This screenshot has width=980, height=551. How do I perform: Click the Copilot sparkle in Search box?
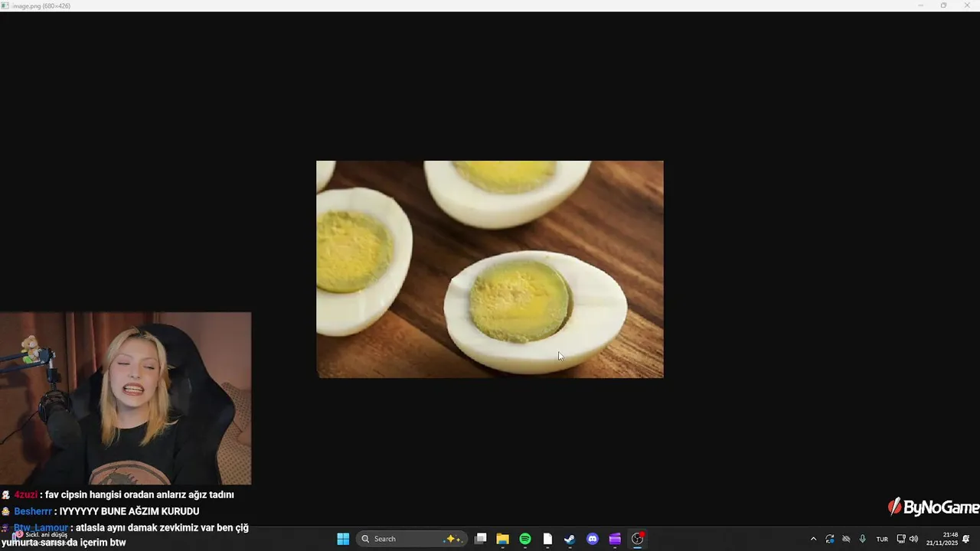453,539
